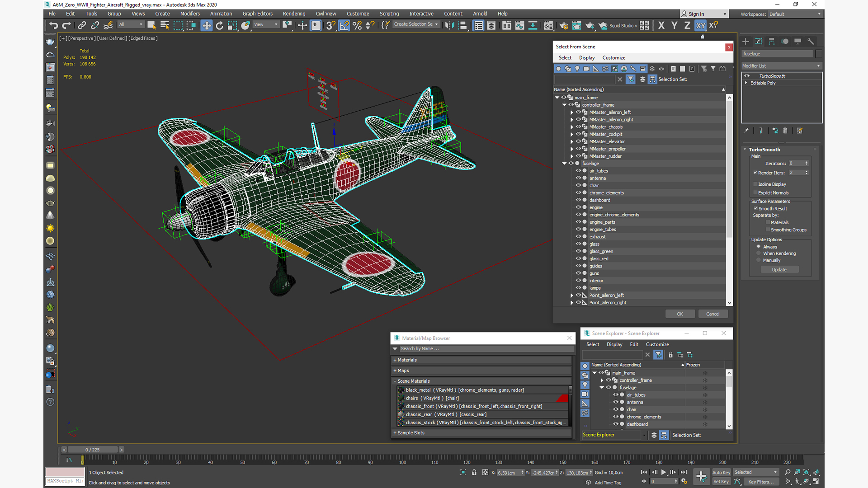Open the Rendering menu
The width and height of the screenshot is (868, 488).
[294, 14]
